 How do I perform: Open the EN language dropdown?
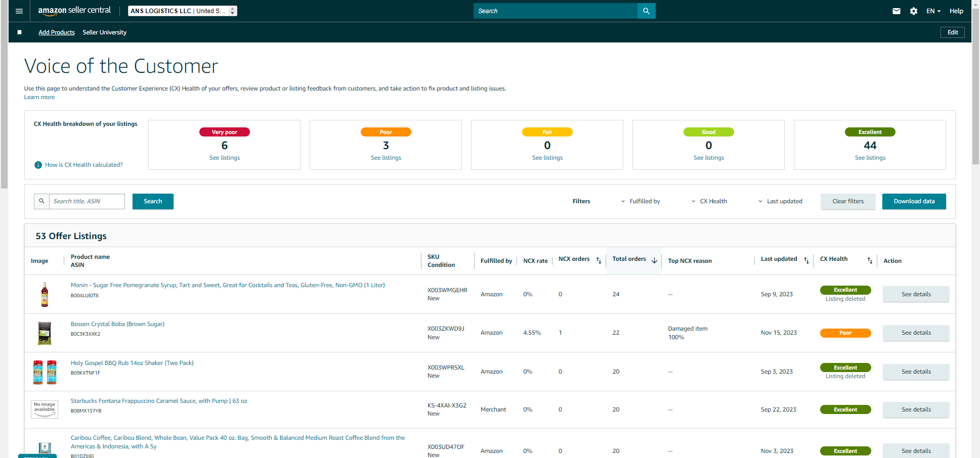click(933, 11)
